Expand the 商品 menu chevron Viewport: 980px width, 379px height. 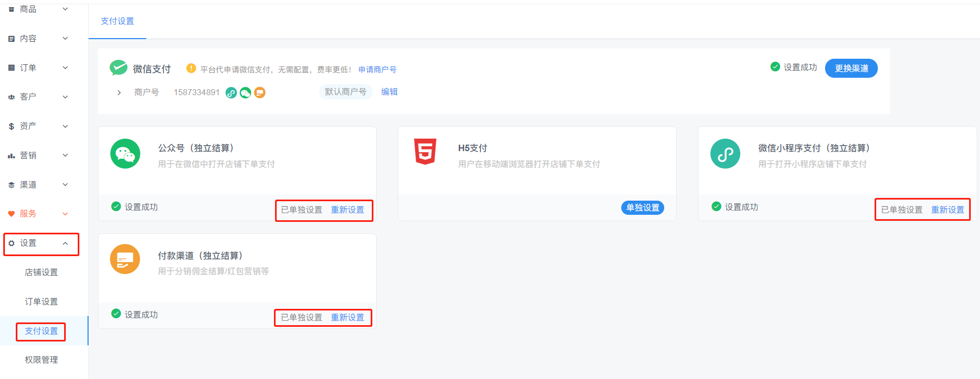point(65,9)
